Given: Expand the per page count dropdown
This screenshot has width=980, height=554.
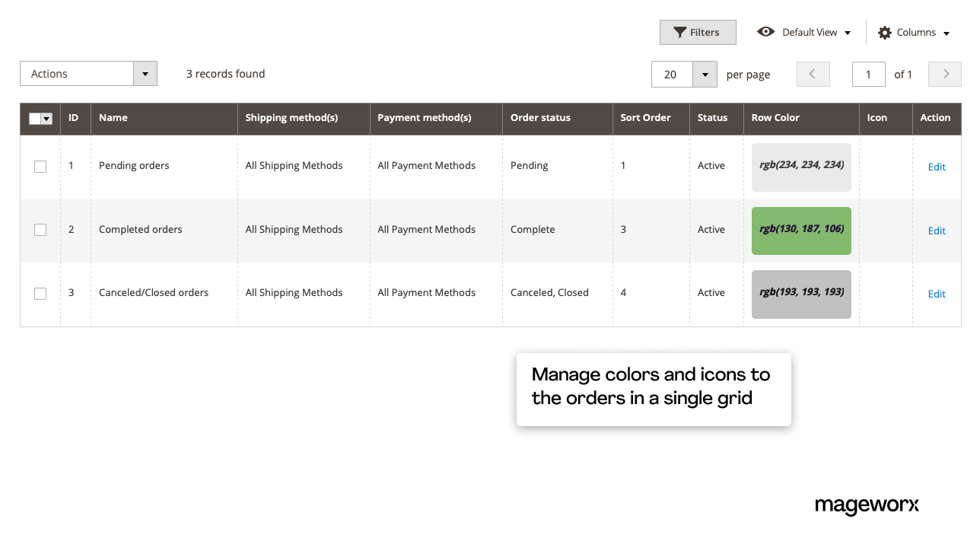Looking at the screenshot, I should pos(705,74).
